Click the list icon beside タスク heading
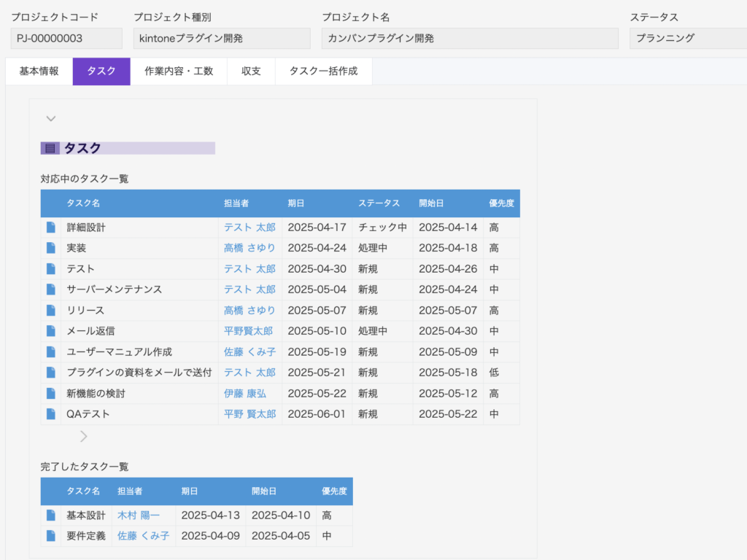The image size is (747, 560). pyautogui.click(x=50, y=148)
